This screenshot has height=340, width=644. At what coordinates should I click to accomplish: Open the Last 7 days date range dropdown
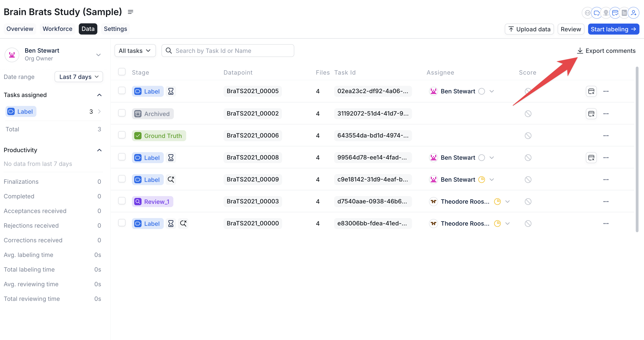pyautogui.click(x=79, y=77)
